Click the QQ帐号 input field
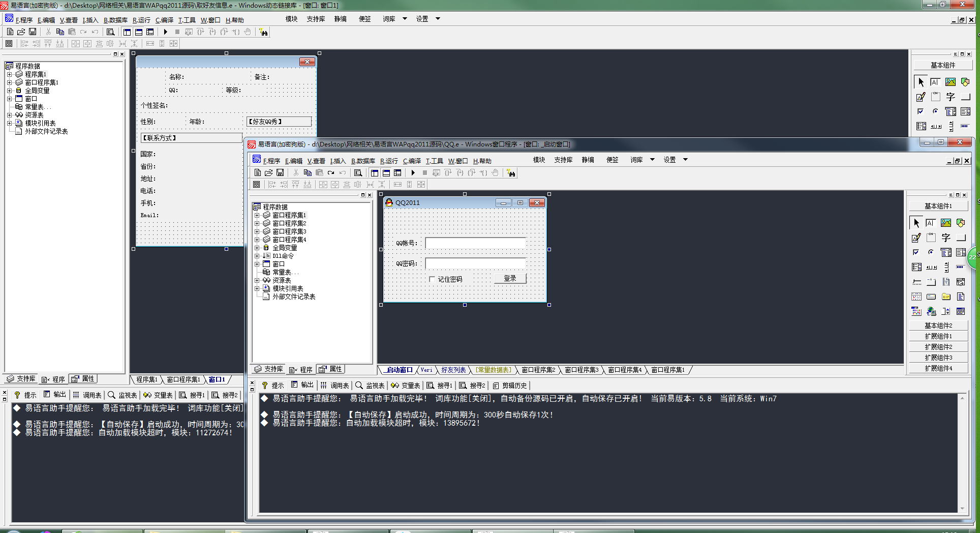This screenshot has width=980, height=533. (x=475, y=243)
